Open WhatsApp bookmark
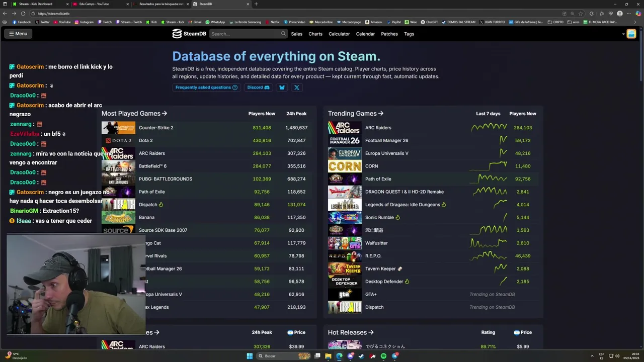The width and height of the screenshot is (644, 362). pos(215,22)
